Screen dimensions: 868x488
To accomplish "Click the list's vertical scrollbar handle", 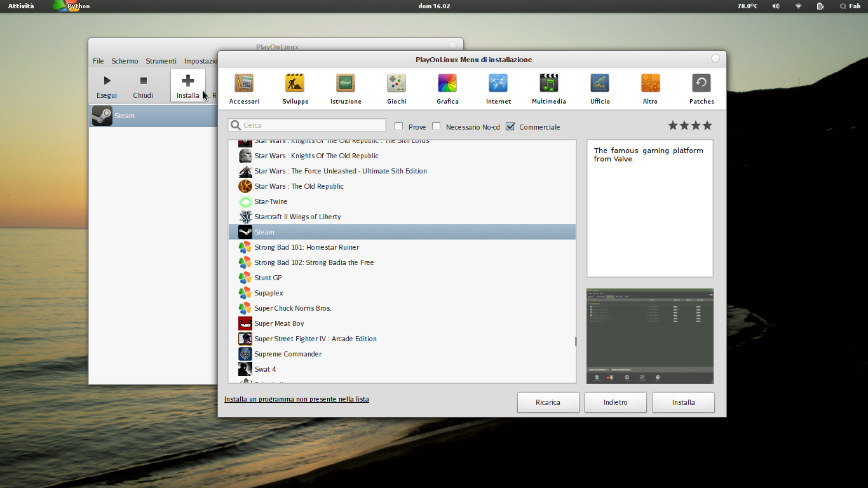I will (x=576, y=341).
